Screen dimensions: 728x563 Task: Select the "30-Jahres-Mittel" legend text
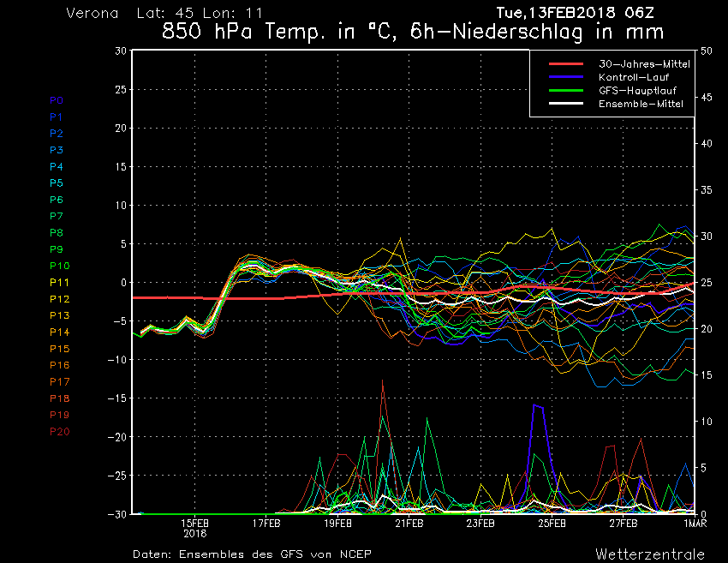point(644,64)
